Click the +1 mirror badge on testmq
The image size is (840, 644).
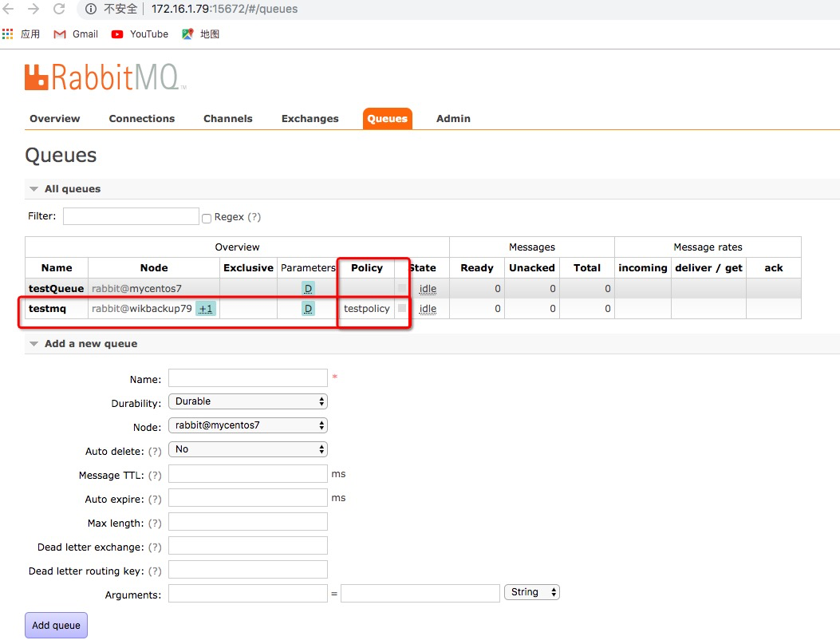click(206, 309)
